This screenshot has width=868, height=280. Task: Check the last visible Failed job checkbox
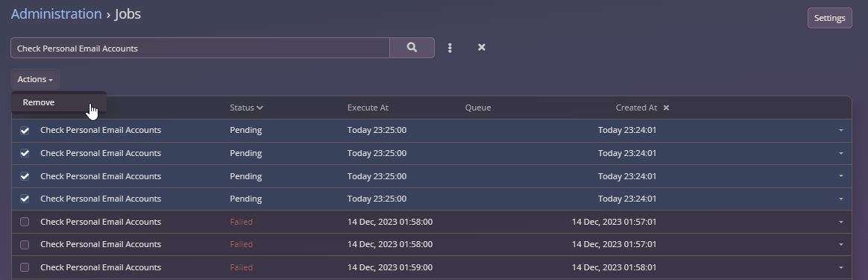pyautogui.click(x=25, y=267)
